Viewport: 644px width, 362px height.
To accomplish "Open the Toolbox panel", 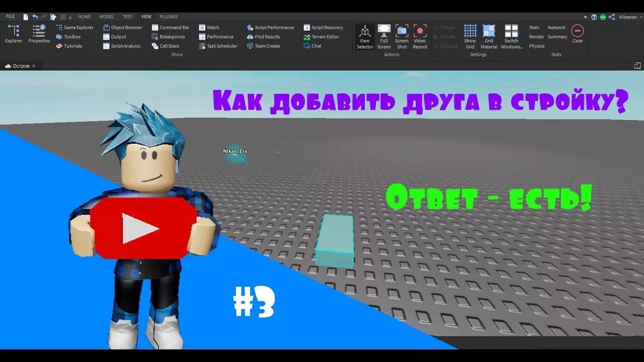I will click(68, 37).
